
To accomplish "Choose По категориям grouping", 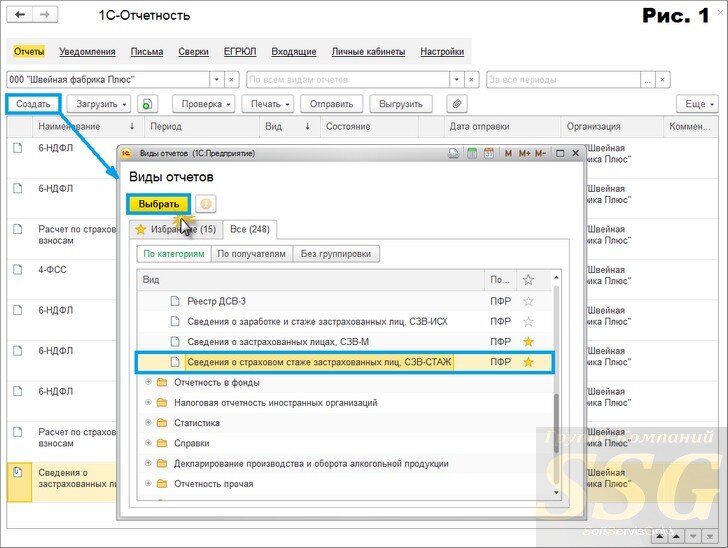I will (174, 254).
